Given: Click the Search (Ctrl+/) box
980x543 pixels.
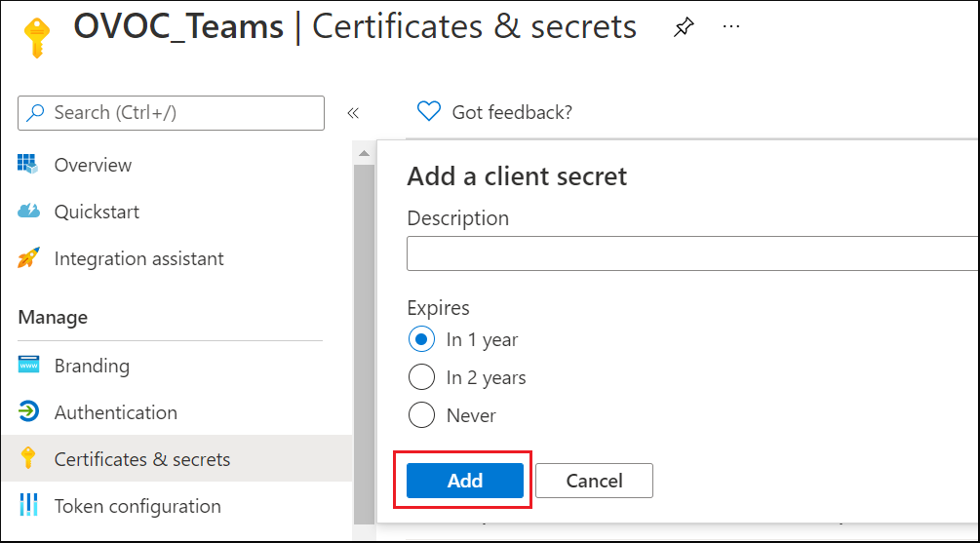Looking at the screenshot, I should [172, 113].
